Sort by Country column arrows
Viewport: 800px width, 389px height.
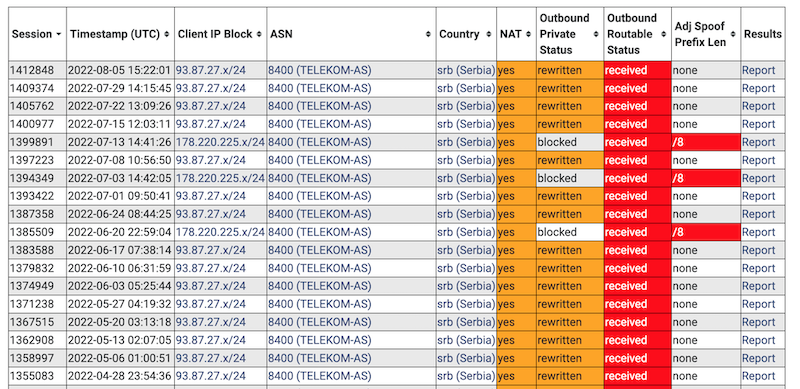click(x=489, y=34)
